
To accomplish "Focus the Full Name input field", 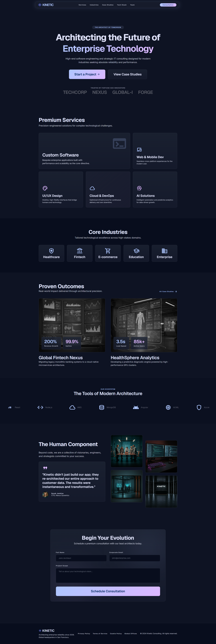I will click(81, 558).
